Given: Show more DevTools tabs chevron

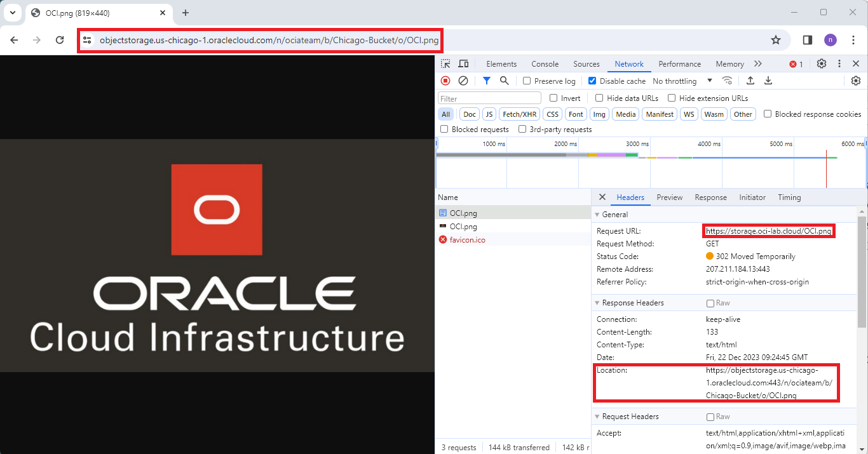Looking at the screenshot, I should 757,63.
